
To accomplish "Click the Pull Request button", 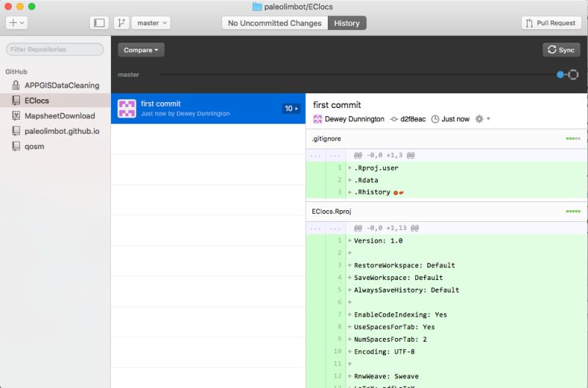I will click(551, 23).
